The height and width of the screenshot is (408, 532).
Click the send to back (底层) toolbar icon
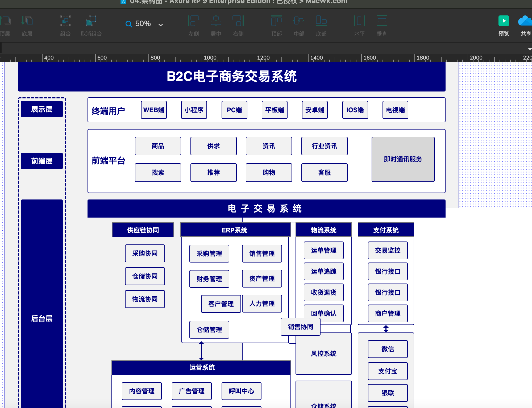click(x=27, y=21)
